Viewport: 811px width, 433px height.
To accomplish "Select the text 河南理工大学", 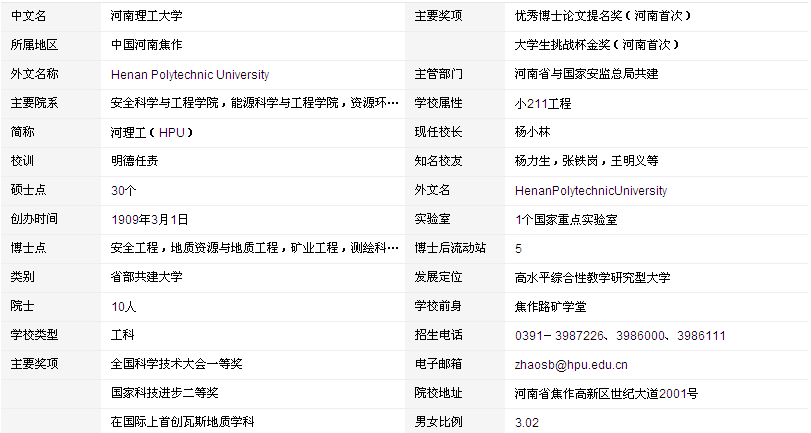I will [146, 16].
